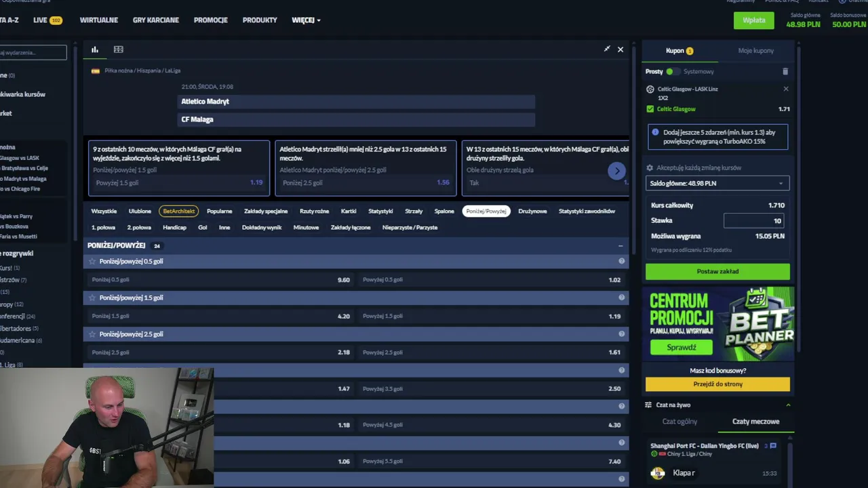Open info for the 2.5 goli market
This screenshot has width=868, height=488.
click(x=621, y=334)
